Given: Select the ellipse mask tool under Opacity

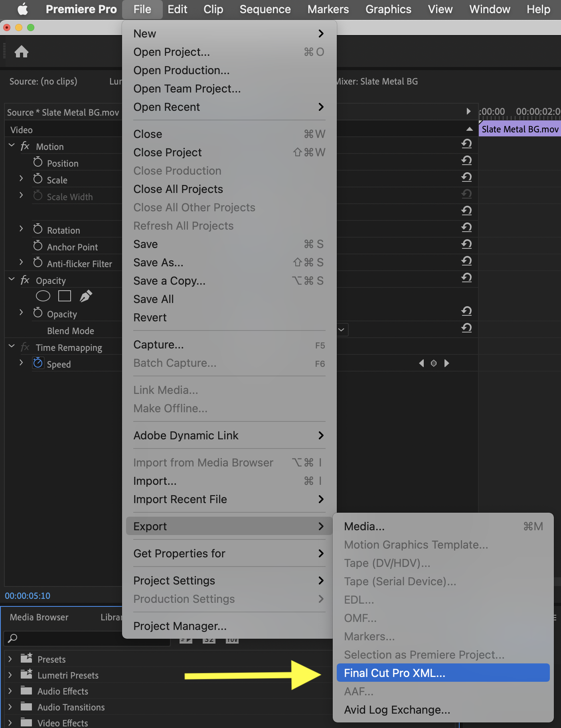Looking at the screenshot, I should (43, 296).
